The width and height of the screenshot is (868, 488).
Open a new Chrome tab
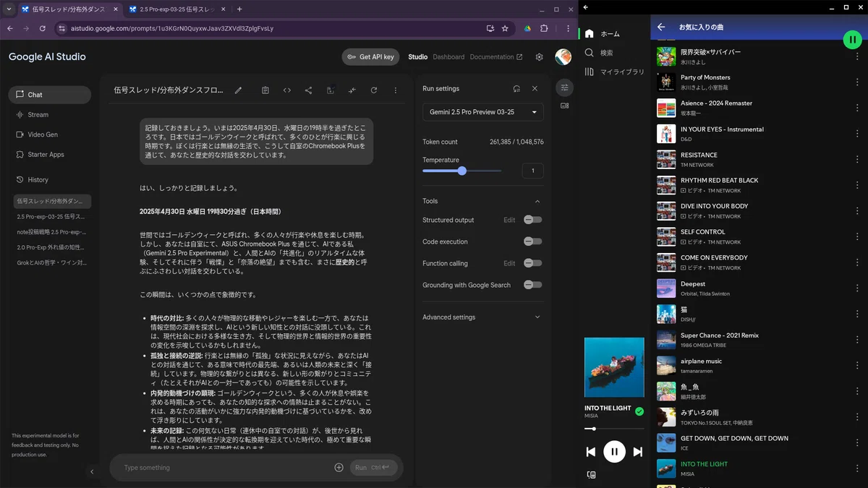click(x=239, y=9)
